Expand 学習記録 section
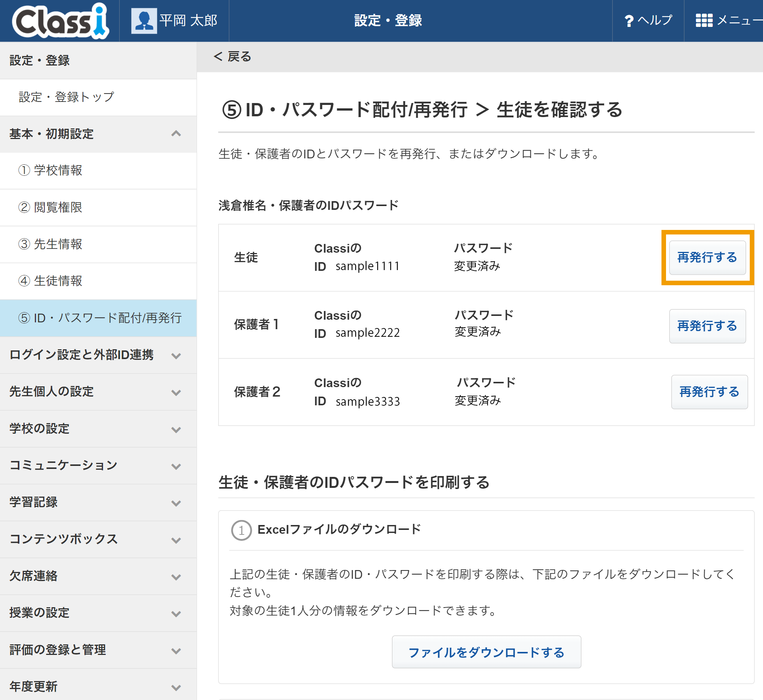This screenshot has width=763, height=700. point(98,502)
